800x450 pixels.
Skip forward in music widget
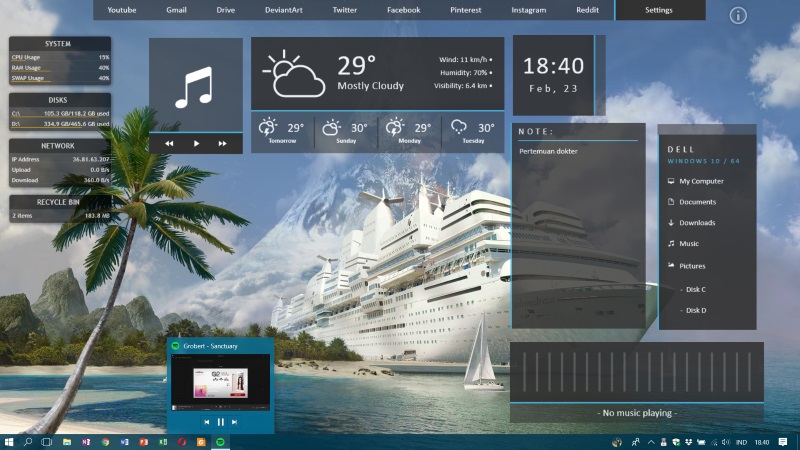(x=222, y=143)
